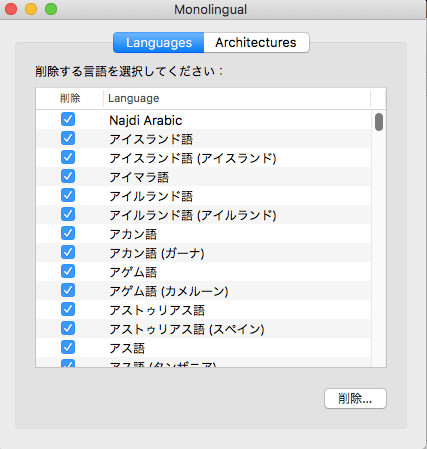Click the language list scrollbar thumb
This screenshot has height=449, width=427.
coord(379,122)
